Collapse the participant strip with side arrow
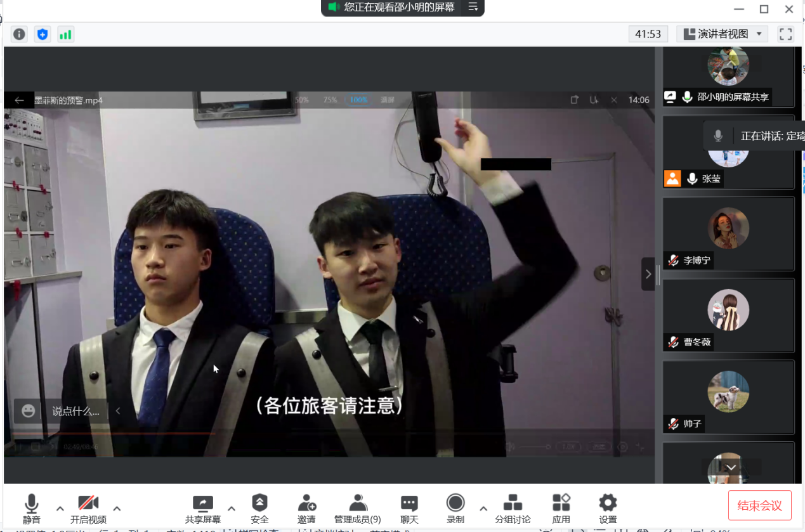 pos(648,274)
